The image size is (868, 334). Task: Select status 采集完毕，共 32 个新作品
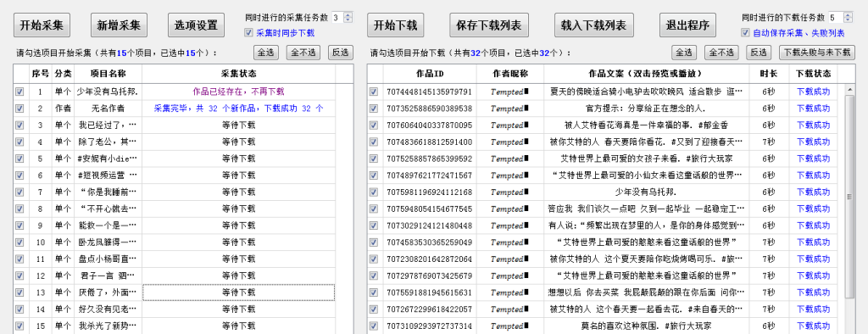pyautogui.click(x=238, y=108)
